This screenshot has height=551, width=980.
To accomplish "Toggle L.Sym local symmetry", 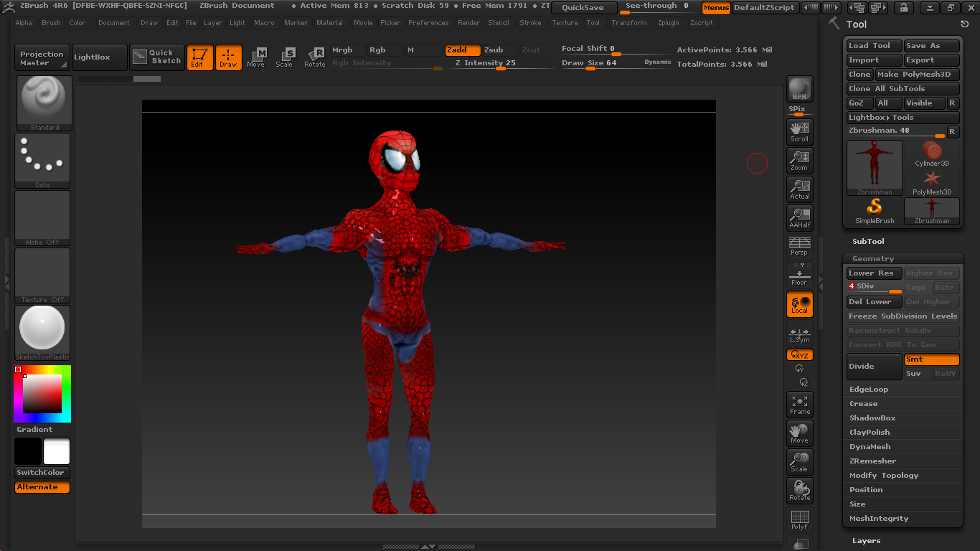I will [799, 335].
